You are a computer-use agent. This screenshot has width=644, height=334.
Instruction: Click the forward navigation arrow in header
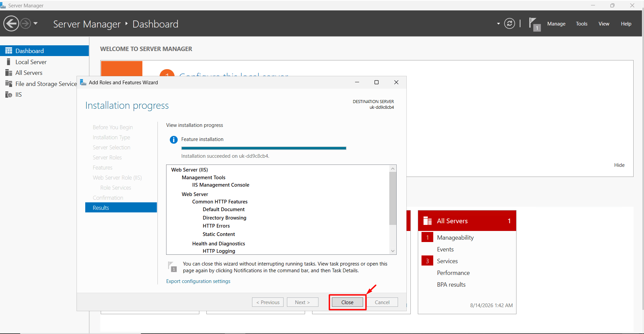click(26, 23)
